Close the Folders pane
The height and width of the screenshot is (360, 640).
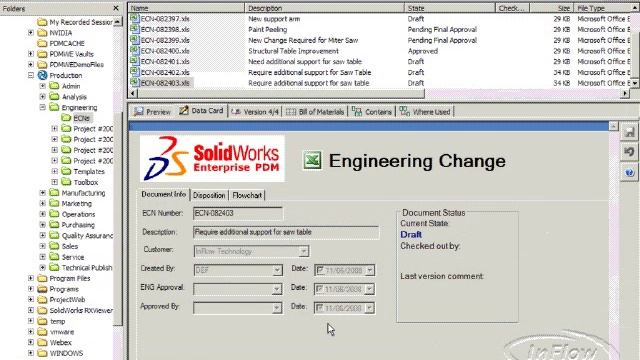[x=116, y=8]
